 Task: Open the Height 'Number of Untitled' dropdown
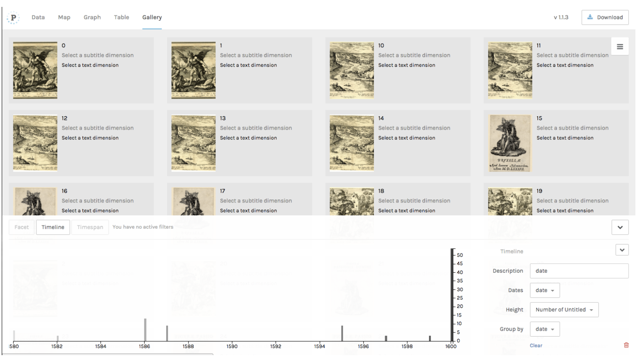click(x=564, y=310)
